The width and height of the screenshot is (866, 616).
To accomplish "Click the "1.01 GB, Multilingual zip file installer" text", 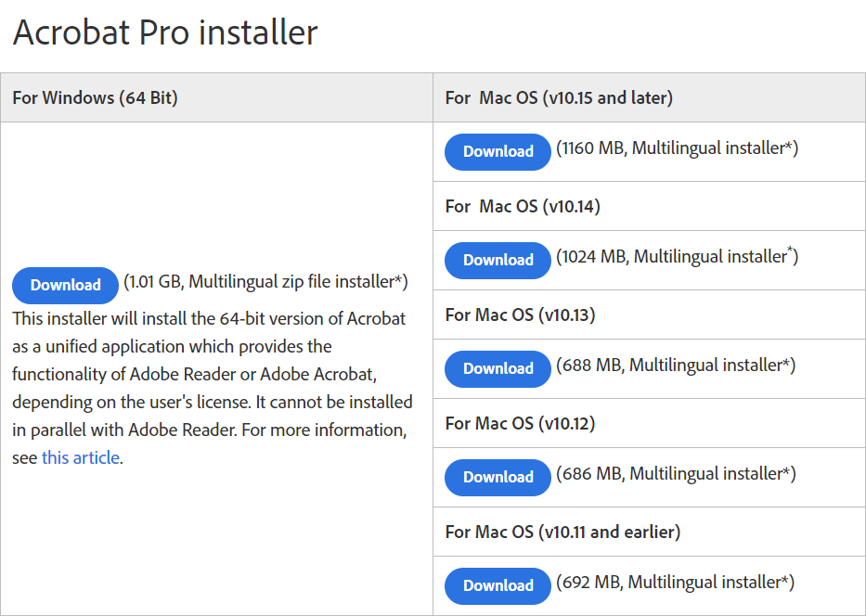I will point(265,281).
